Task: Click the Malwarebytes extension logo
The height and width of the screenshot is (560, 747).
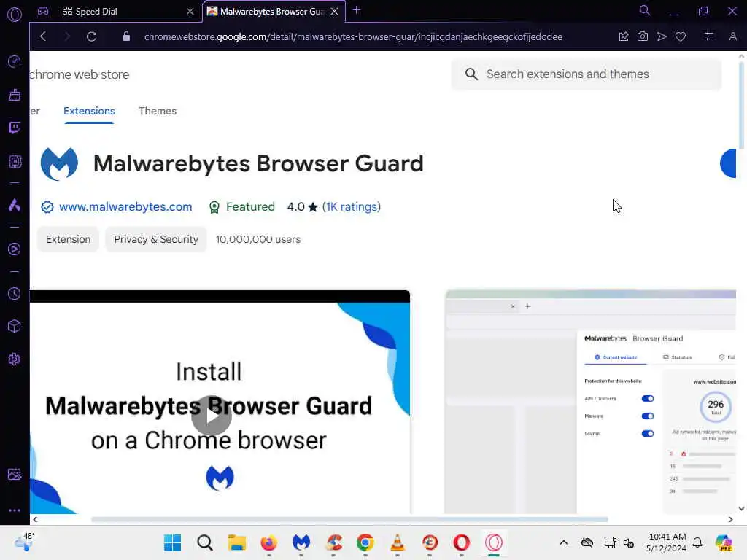Action: (59, 164)
